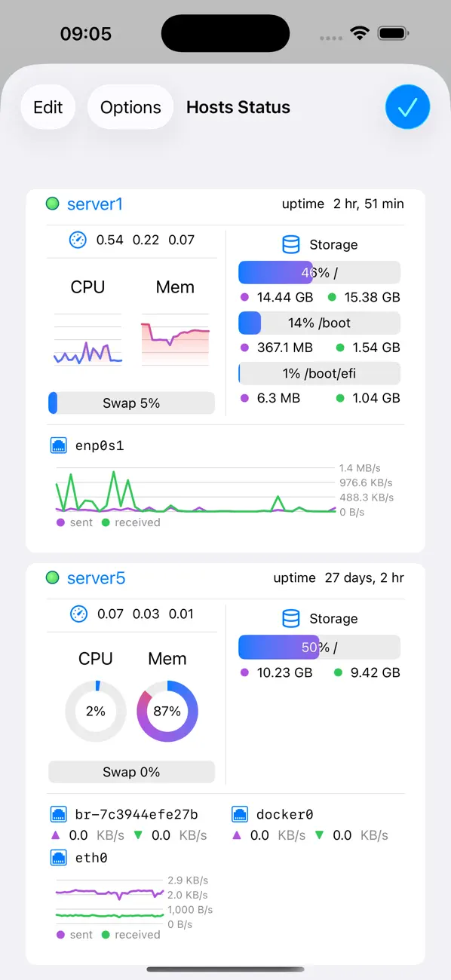Tap the Storage database icon for server5

[x=290, y=618]
